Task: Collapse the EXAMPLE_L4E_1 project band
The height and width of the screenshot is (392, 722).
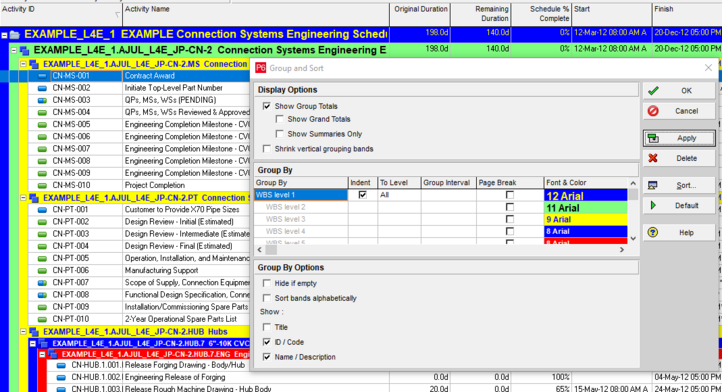Action: [x=4, y=35]
